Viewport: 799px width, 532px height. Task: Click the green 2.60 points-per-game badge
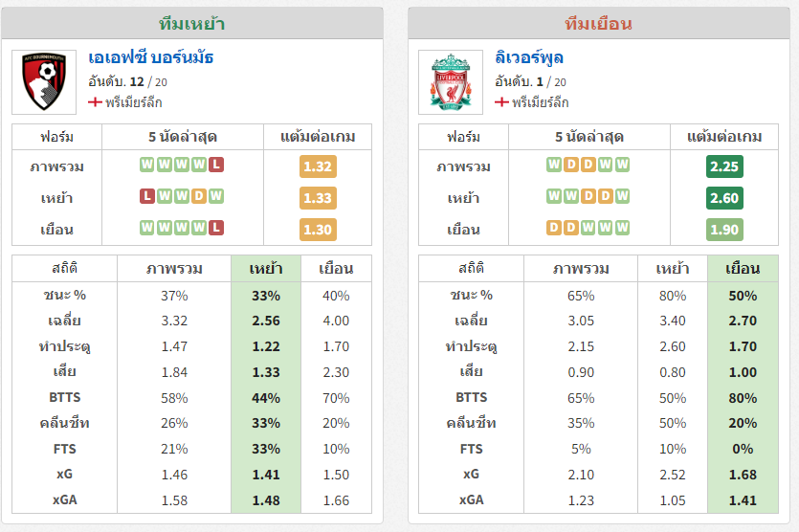724,198
